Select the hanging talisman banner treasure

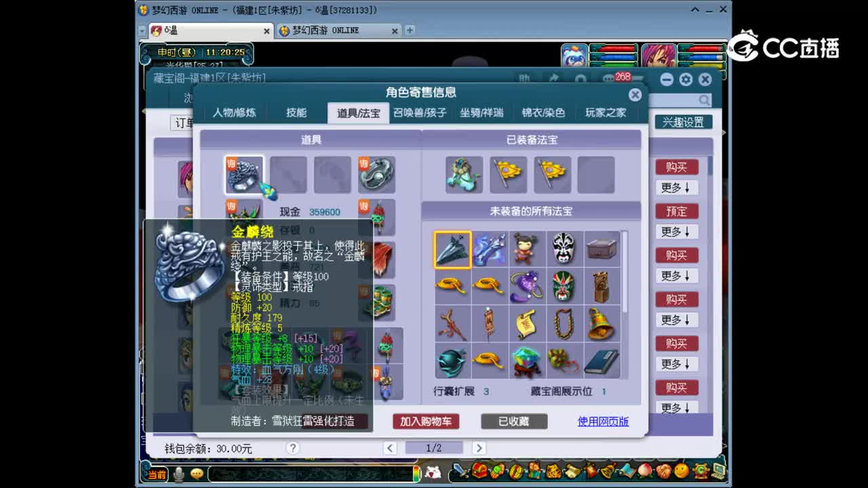click(490, 324)
